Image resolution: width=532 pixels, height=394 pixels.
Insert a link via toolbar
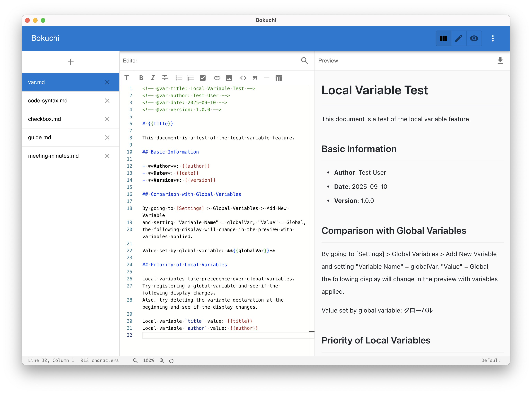217,78
